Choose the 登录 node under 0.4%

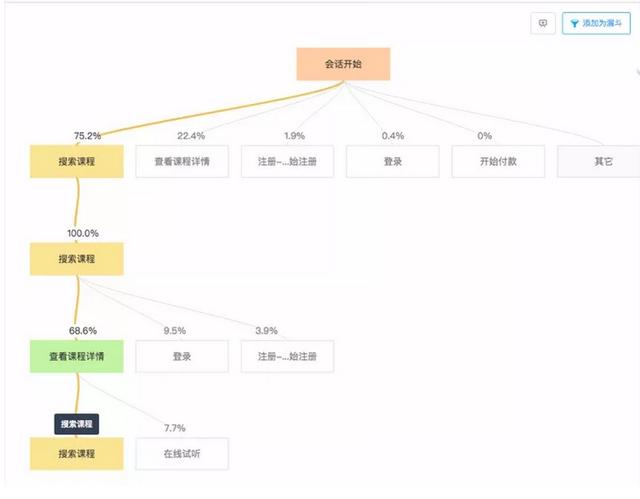pos(392,161)
